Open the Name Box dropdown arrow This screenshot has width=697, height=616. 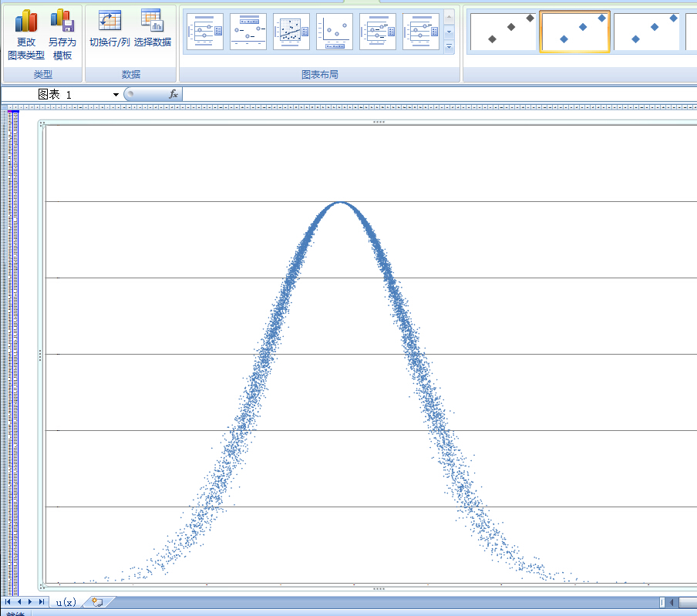116,95
